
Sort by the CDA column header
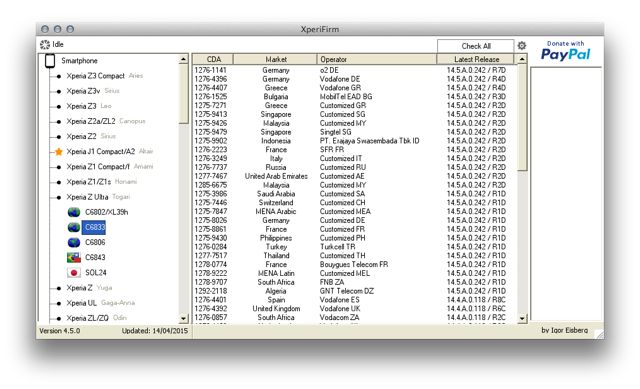pos(213,59)
